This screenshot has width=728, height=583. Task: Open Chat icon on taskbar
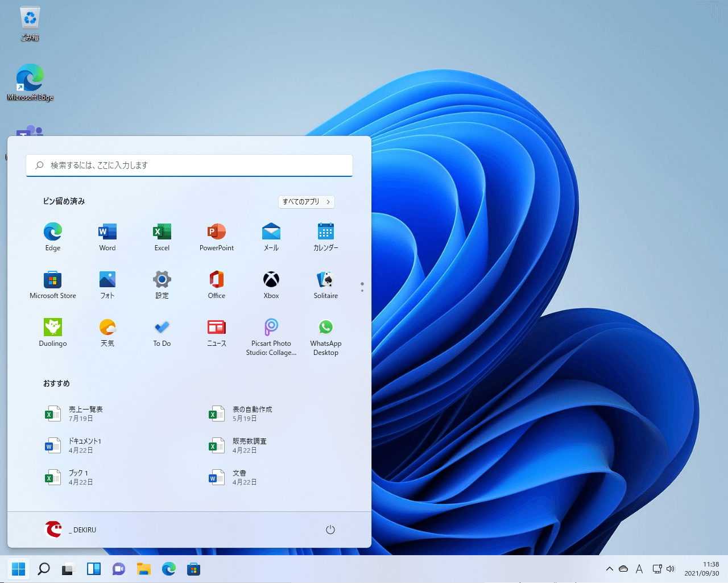[x=119, y=569]
